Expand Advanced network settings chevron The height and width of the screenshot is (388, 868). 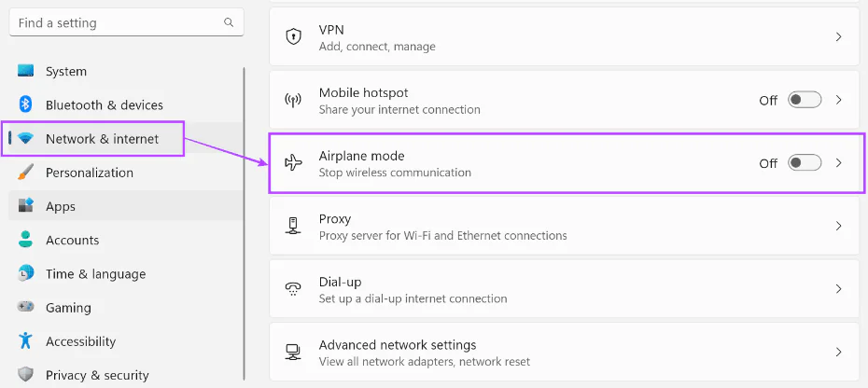click(x=838, y=353)
